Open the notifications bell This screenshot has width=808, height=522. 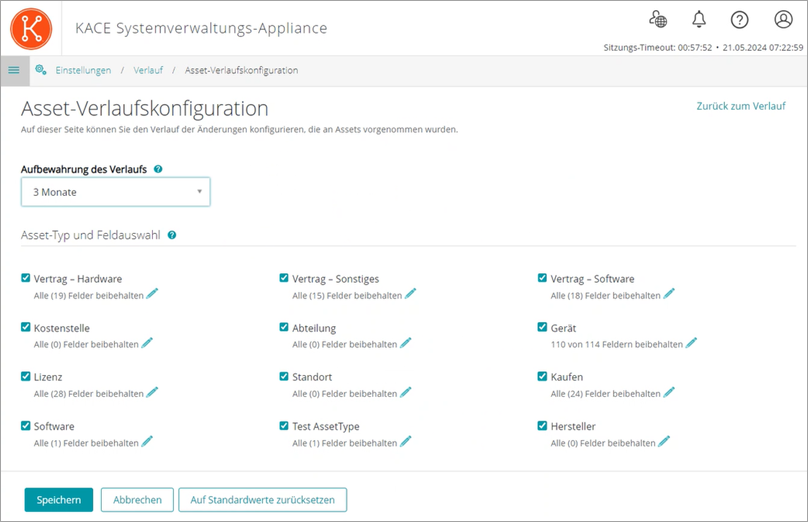[x=698, y=20]
